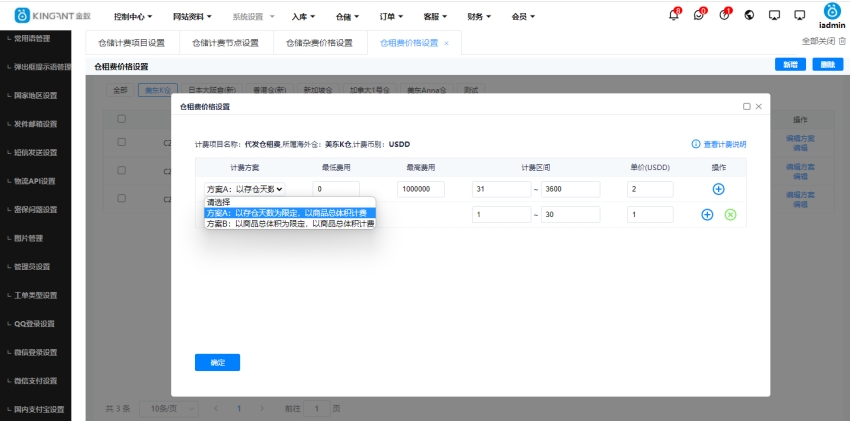Screen dimensions: 851x422
Task: Click the 最低费用 field containing 0
Action: [336, 189]
